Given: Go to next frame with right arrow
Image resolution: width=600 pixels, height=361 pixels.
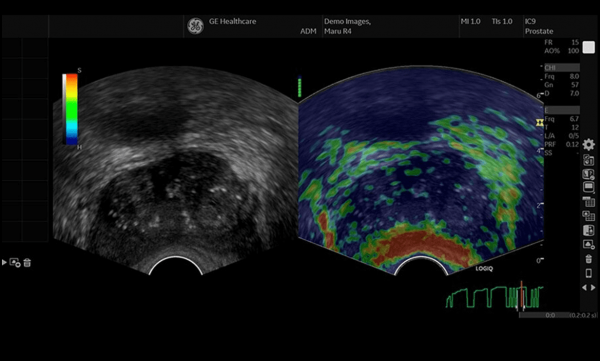Looking at the screenshot, I should tap(593, 287).
